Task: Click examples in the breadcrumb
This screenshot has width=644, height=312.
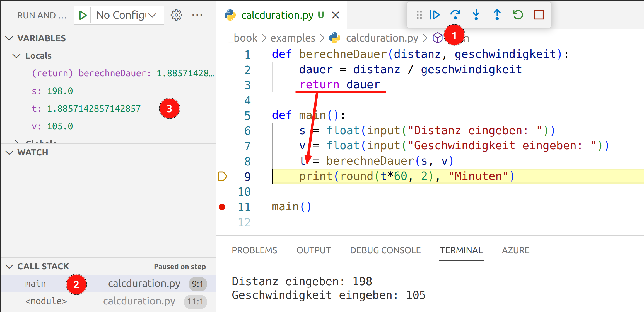Action: [293, 38]
